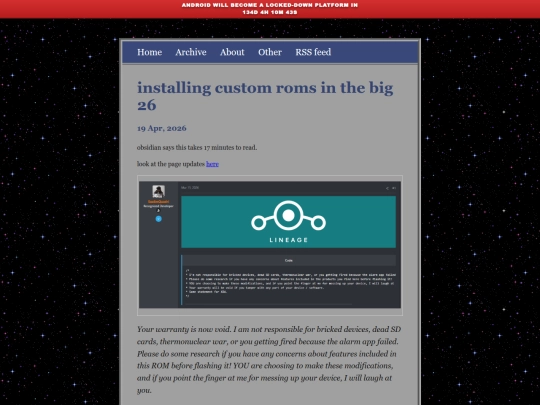Click the Android locked-down countdown banner
Viewport: 540px width, 405px height.
coord(270,9)
